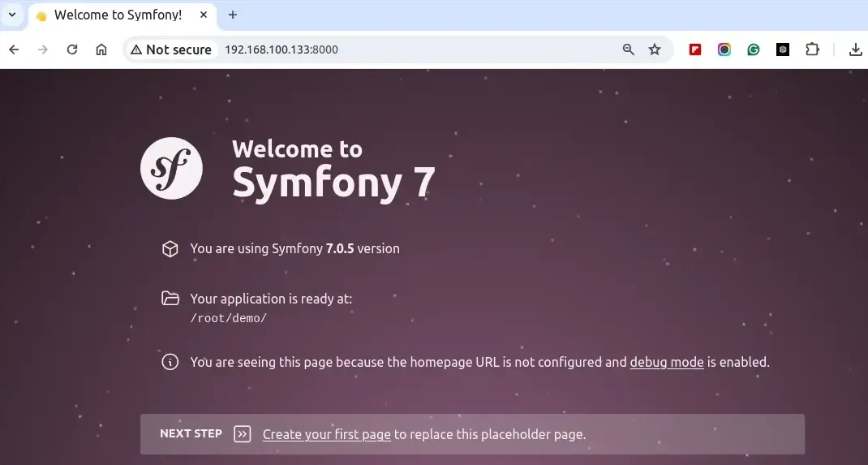The image size is (868, 465).
Task: Open the green Grammarly extension
Action: (754, 50)
